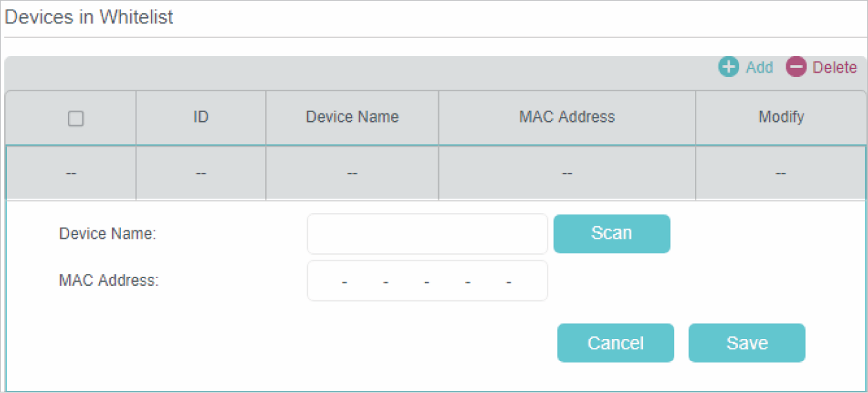The image size is (868, 393).
Task: Click the ID column header
Action: [x=201, y=117]
